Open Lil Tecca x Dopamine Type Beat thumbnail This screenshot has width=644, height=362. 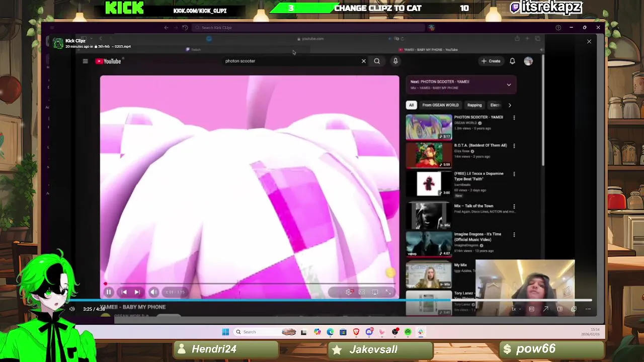click(x=429, y=183)
